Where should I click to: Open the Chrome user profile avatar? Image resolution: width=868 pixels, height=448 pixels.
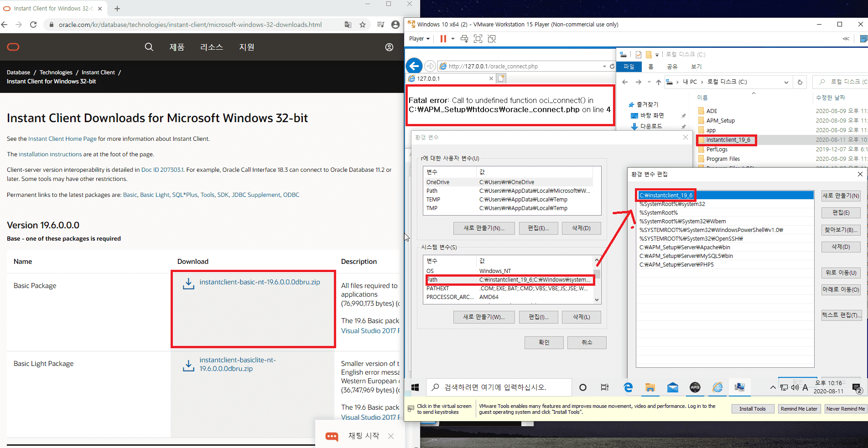[395, 25]
